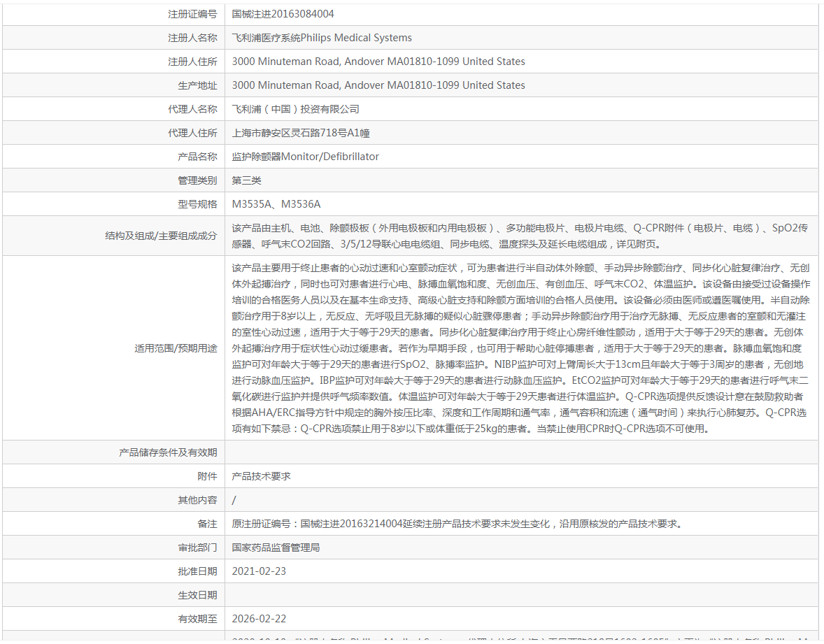Select 飞利浦医疗系统Philips Medical Systems value
The image size is (824, 644).
[x=322, y=38]
